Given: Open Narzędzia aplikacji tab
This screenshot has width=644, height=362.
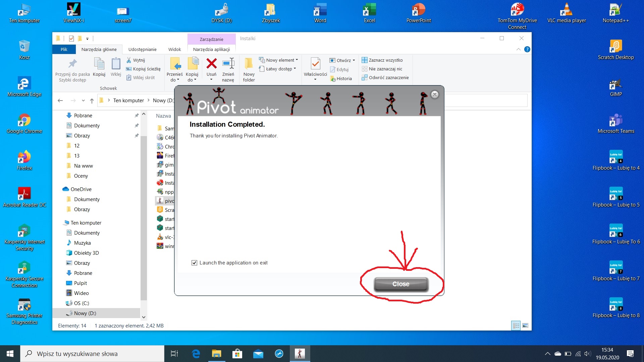Looking at the screenshot, I should (211, 49).
